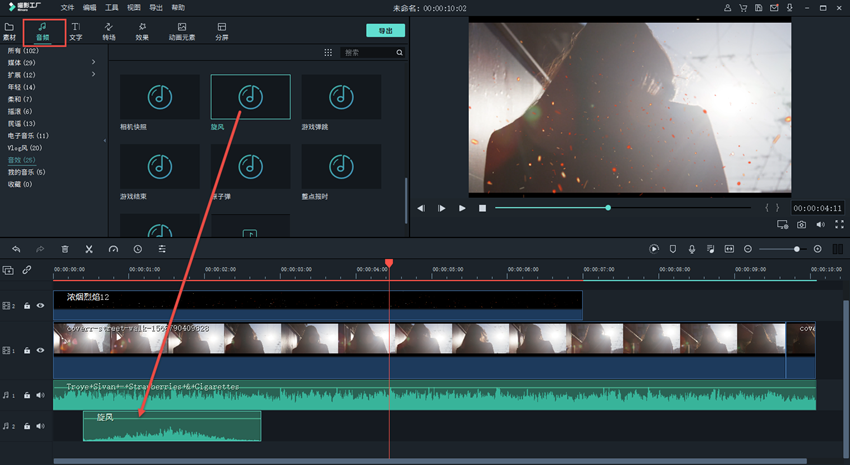Stop the preview playback
Screen dimensions: 850x465
482,208
